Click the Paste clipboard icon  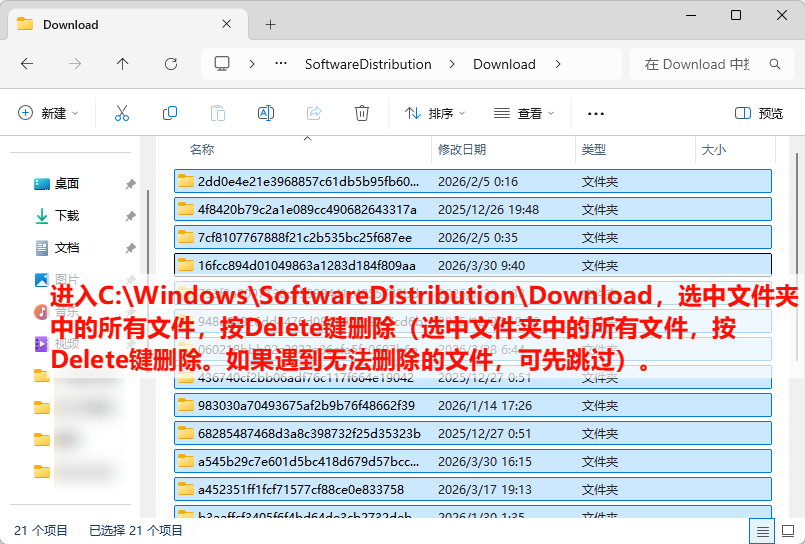(x=218, y=113)
